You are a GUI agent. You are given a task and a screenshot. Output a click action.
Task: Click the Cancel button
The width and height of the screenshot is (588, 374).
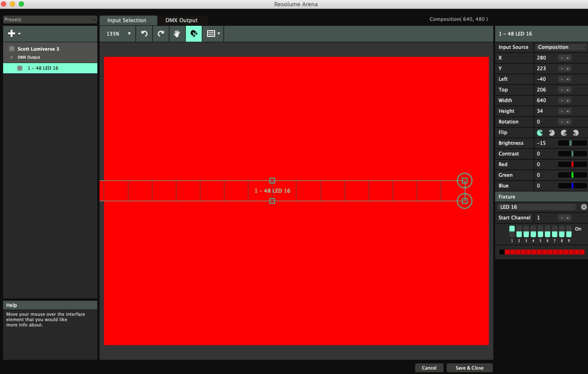coord(429,368)
